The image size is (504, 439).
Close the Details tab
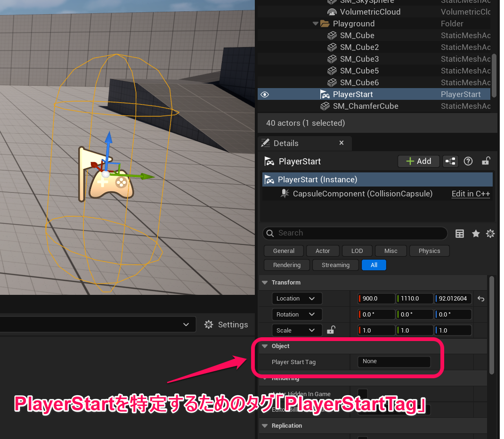pyautogui.click(x=341, y=143)
